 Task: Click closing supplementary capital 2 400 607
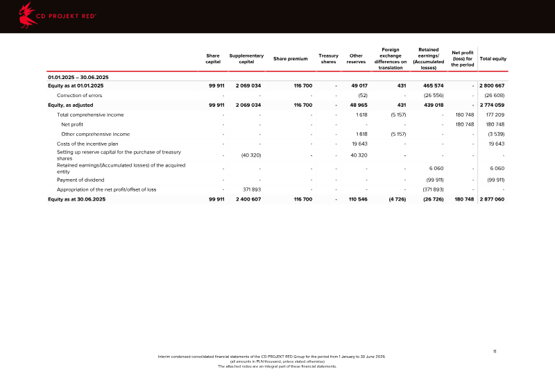(x=248, y=199)
